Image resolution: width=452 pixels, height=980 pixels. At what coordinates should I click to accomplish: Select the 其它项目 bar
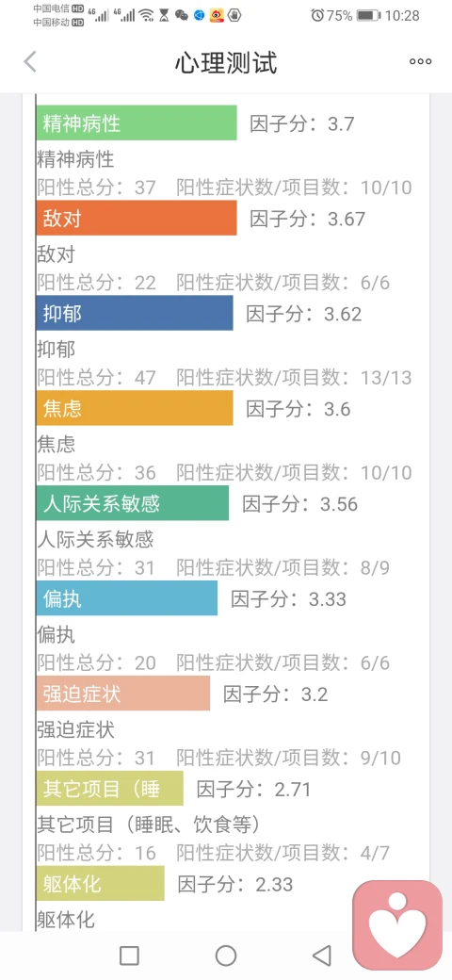pyautogui.click(x=110, y=788)
